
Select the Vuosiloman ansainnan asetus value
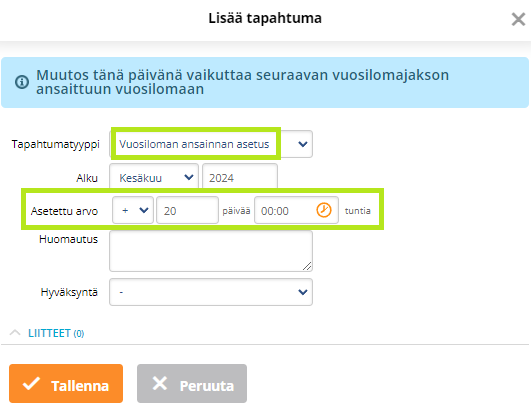coord(194,144)
